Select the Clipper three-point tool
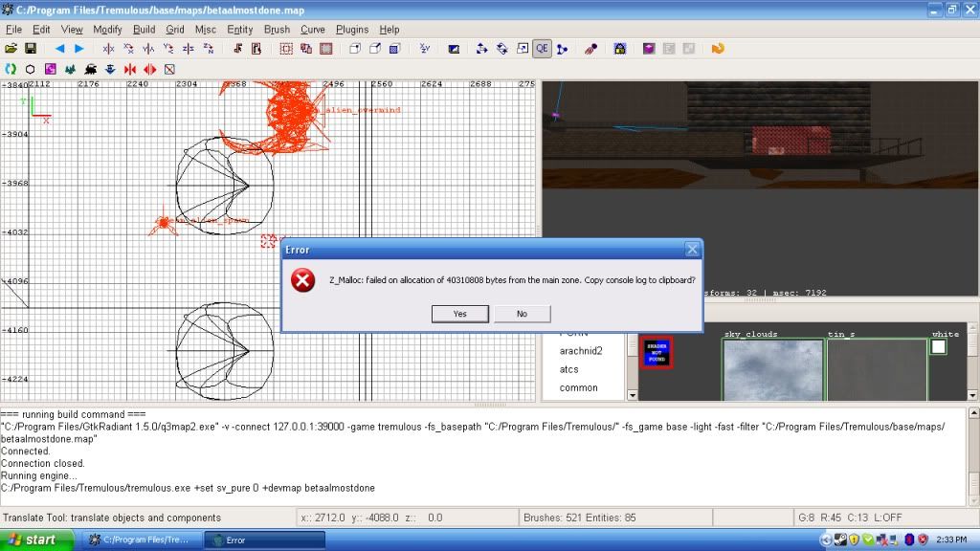 pyautogui.click(x=563, y=49)
